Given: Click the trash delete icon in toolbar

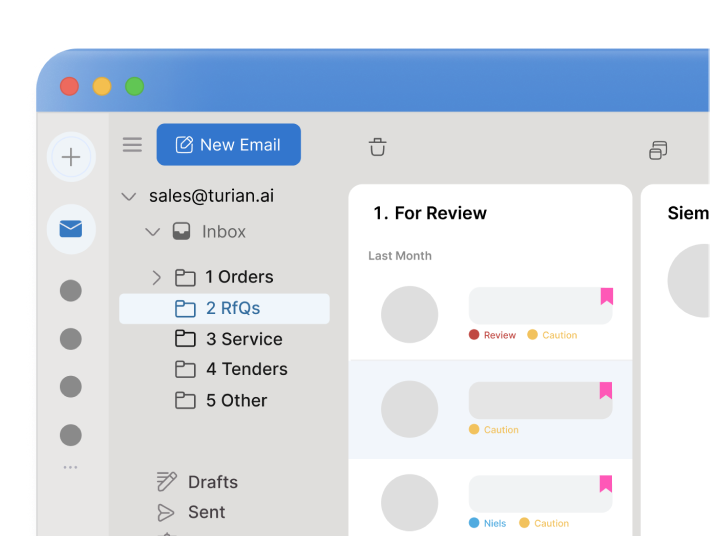Looking at the screenshot, I should [x=377, y=147].
